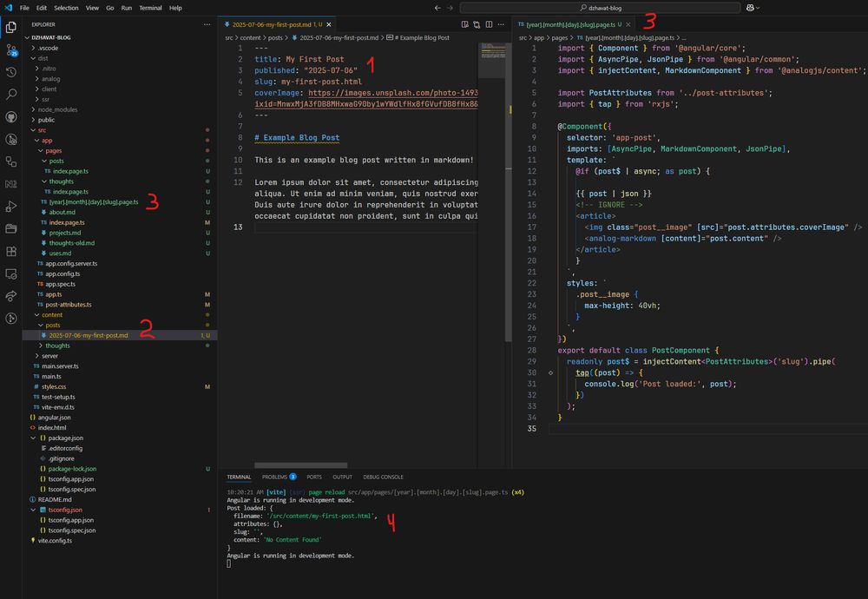Expand the node_modules folder

[57, 109]
